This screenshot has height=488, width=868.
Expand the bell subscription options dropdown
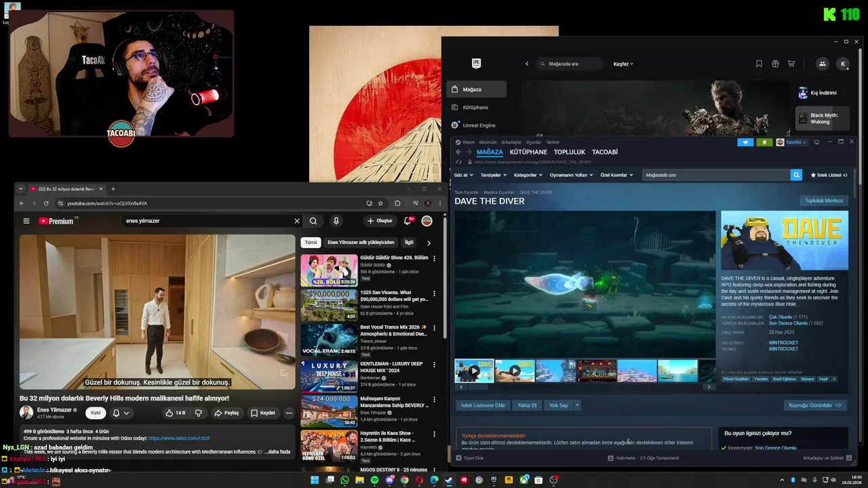click(x=126, y=413)
